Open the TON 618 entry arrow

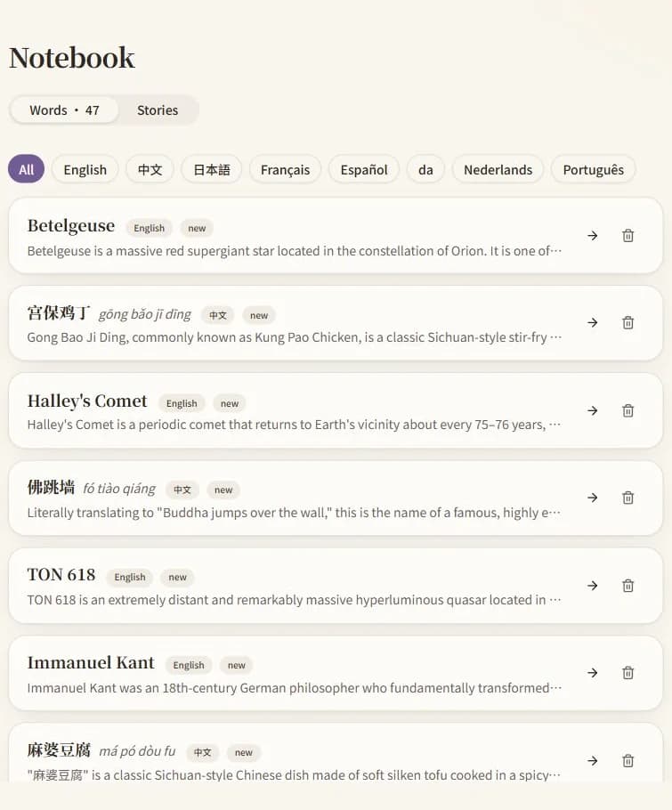(x=593, y=586)
